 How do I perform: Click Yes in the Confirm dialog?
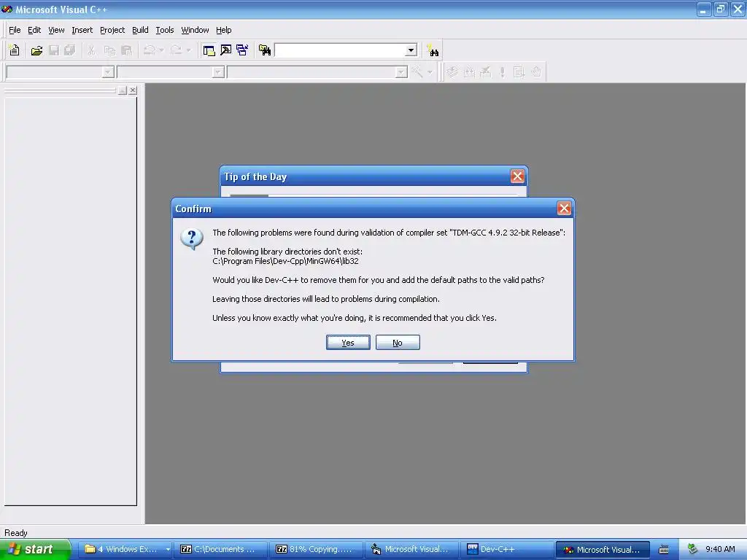pos(348,343)
